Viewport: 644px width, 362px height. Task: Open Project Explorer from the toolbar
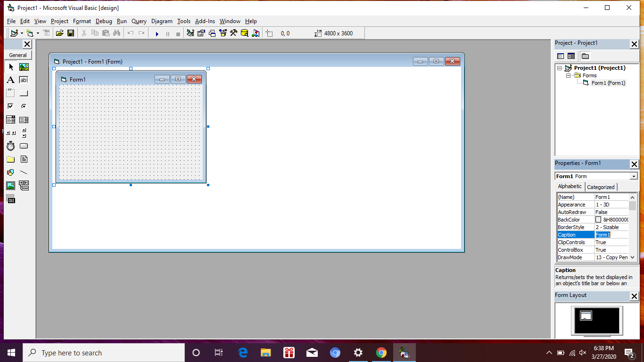(x=190, y=33)
